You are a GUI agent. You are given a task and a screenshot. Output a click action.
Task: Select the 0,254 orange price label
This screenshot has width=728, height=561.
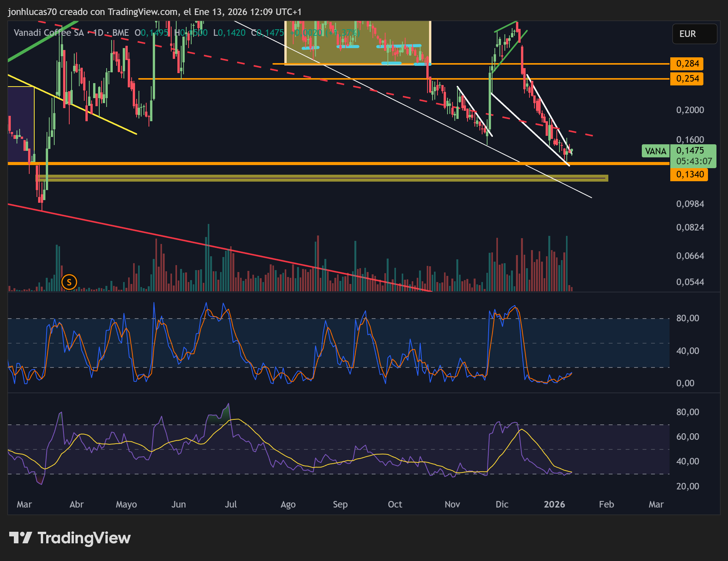[x=687, y=78]
